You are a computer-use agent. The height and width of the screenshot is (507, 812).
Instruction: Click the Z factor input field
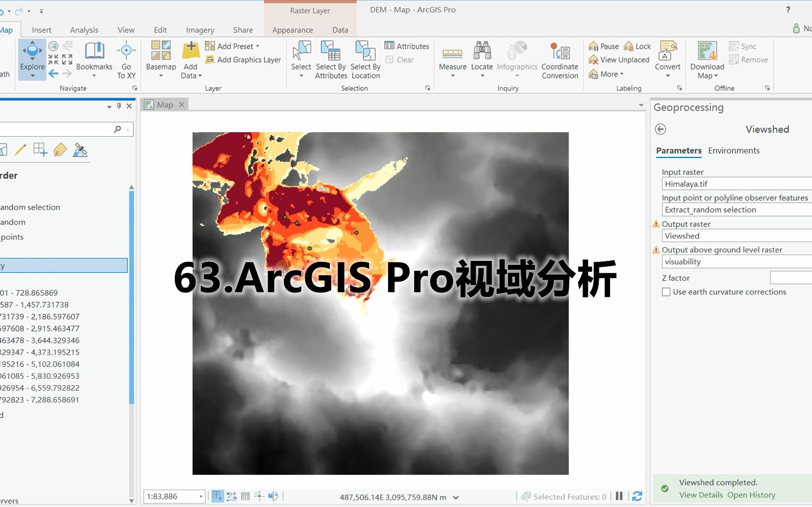[791, 278]
